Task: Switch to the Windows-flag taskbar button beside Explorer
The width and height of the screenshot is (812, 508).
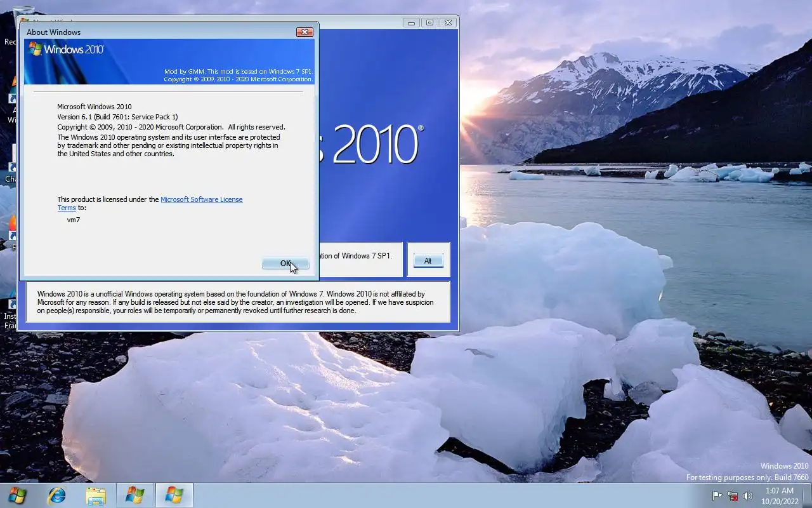Action: tap(134, 495)
